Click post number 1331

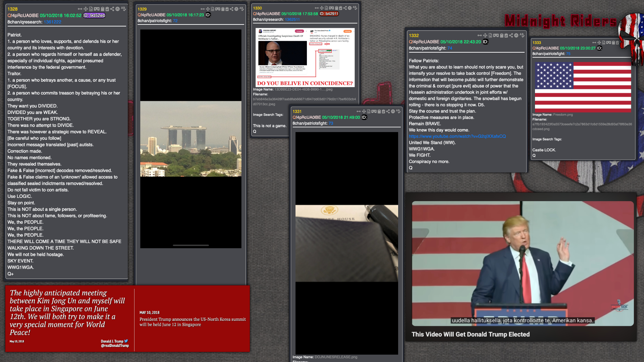(297, 112)
